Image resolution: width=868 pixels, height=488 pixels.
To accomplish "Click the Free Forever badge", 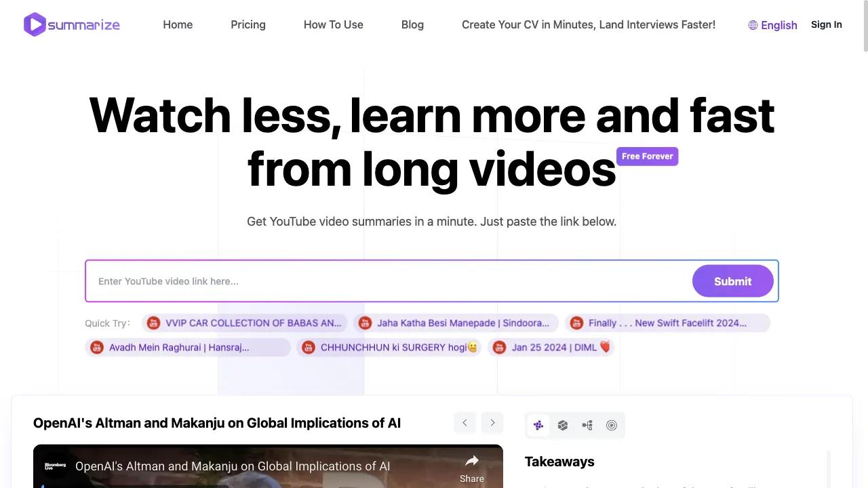I will tap(648, 157).
